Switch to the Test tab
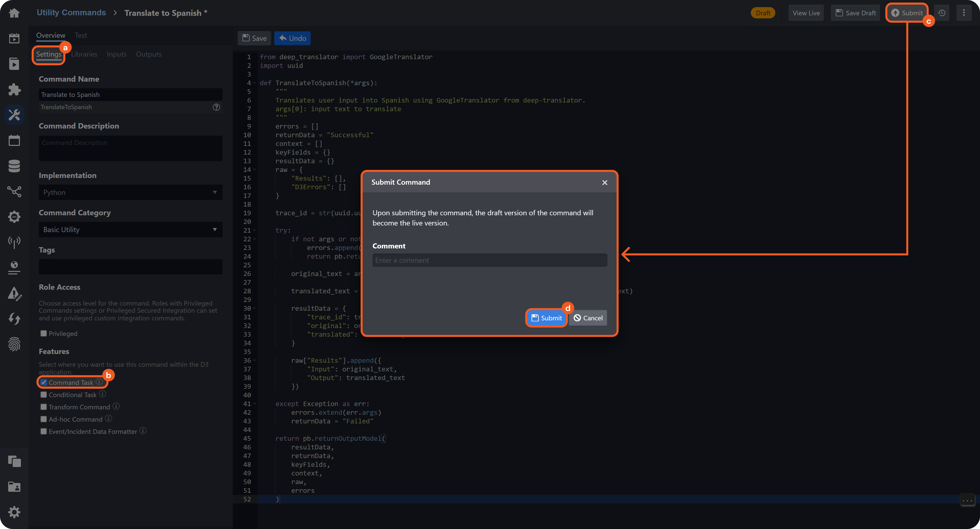 (x=81, y=35)
